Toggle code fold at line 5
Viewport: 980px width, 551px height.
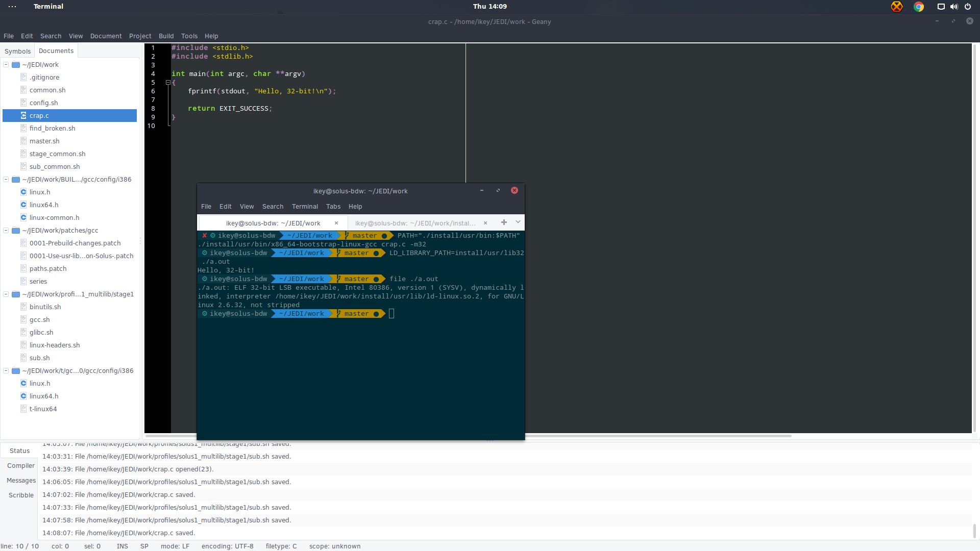[168, 83]
